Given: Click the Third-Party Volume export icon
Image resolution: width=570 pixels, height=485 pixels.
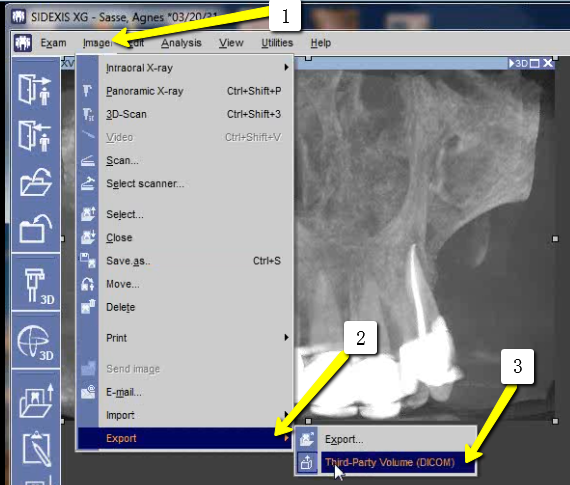Looking at the screenshot, I should click(307, 462).
